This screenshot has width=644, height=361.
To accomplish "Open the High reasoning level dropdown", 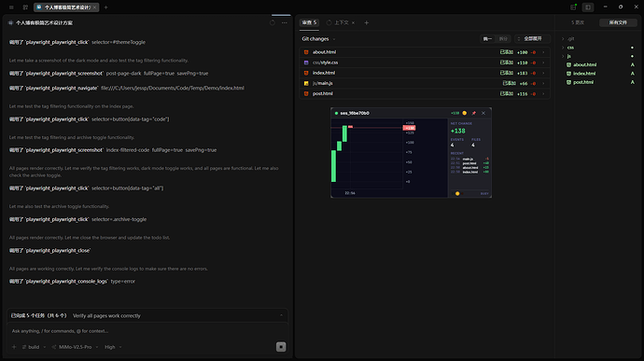I will point(113,347).
